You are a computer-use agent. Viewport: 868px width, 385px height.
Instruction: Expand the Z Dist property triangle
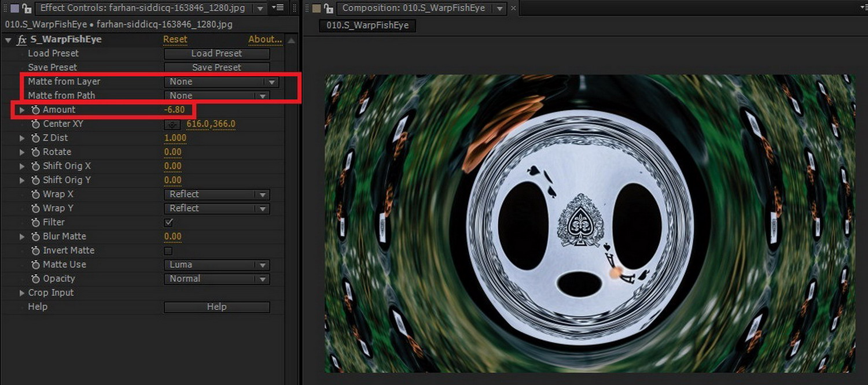pos(22,138)
